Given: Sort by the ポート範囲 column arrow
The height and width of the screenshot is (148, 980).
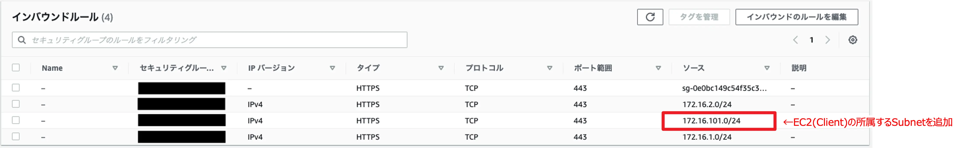Looking at the screenshot, I should click(x=658, y=68).
